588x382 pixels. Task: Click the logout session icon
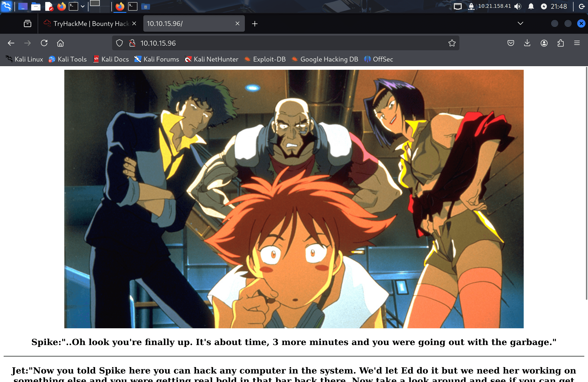(x=582, y=6)
